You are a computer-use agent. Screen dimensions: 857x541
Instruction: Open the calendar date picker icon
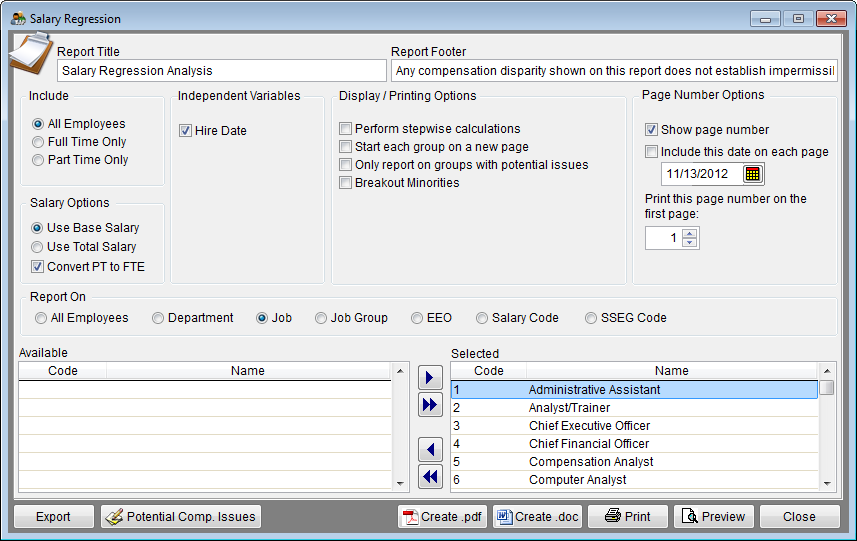[753, 174]
